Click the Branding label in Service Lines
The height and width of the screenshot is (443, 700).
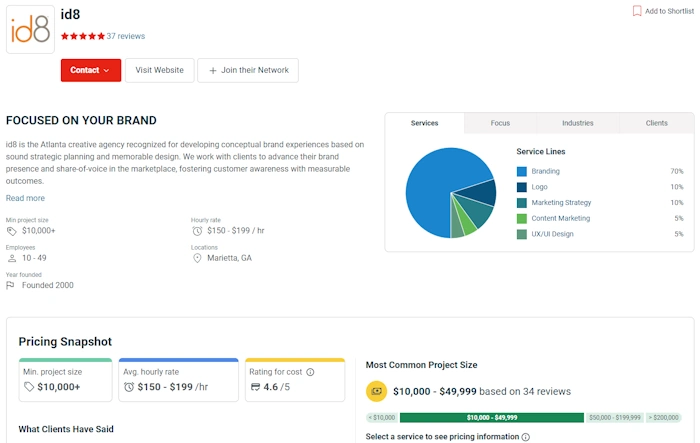[x=546, y=171]
